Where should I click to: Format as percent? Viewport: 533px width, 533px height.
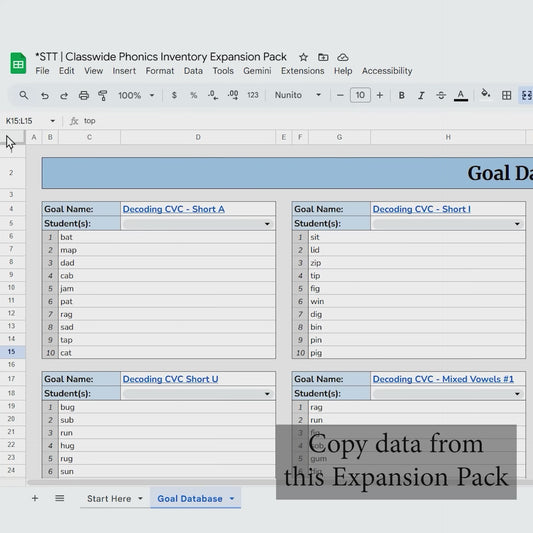(193, 95)
